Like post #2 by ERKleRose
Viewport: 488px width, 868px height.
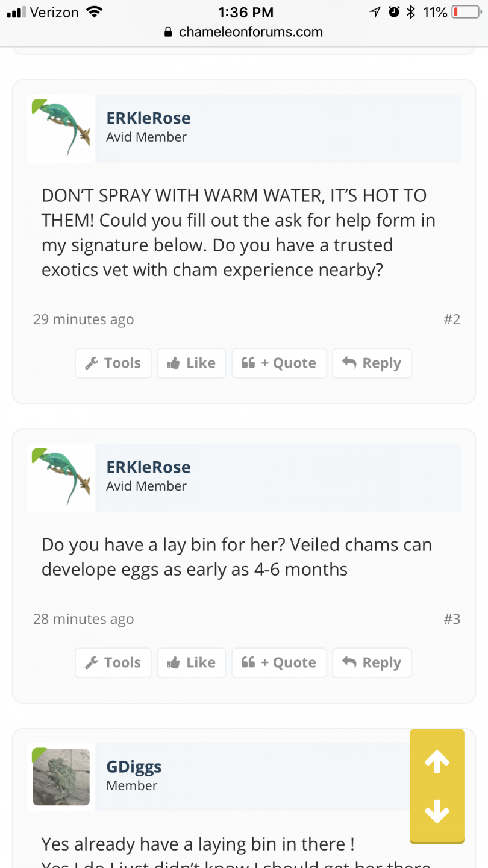191,363
